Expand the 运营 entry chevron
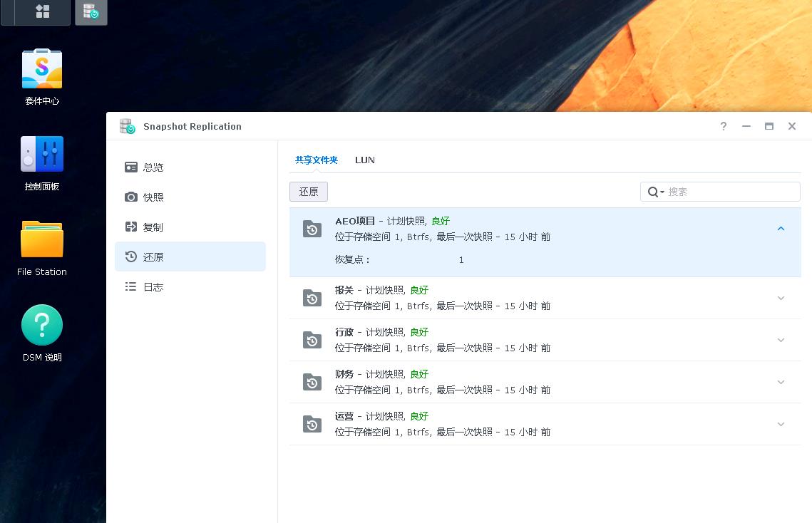Viewport: 812px width, 523px height. click(781, 423)
